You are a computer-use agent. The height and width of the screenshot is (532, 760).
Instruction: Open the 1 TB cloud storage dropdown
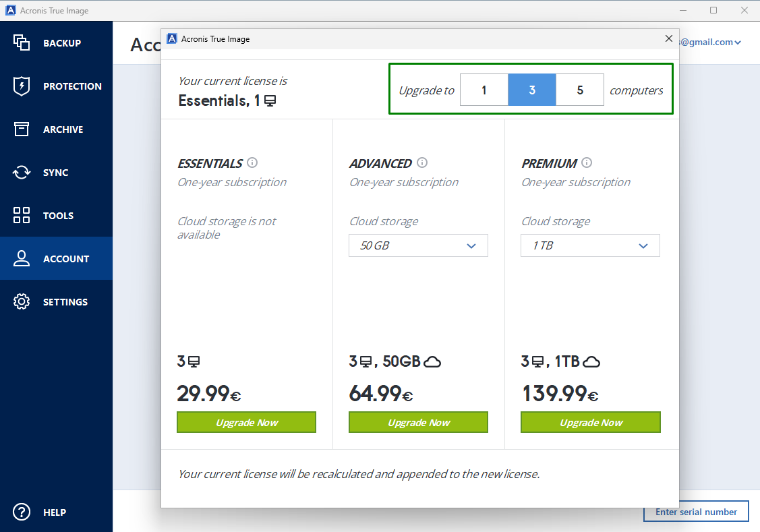coord(590,245)
